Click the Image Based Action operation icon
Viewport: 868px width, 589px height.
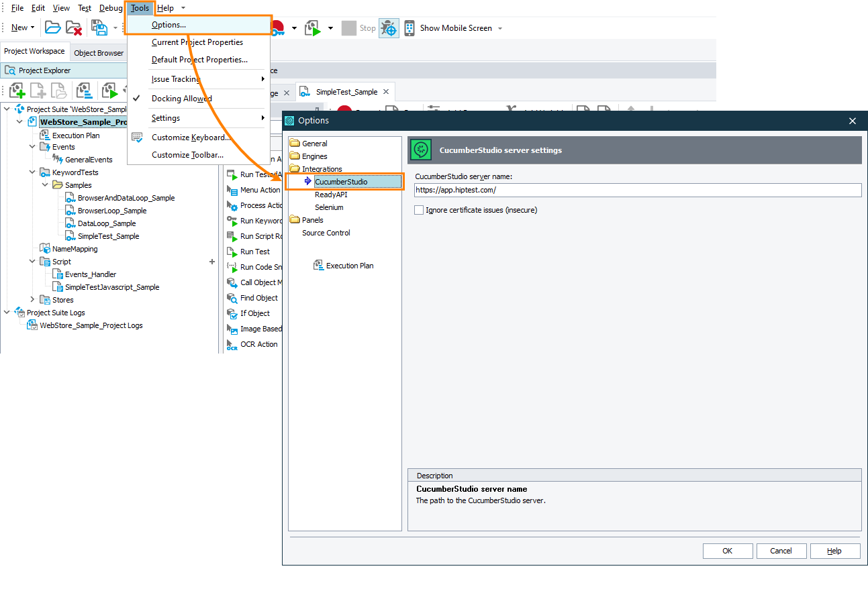[x=232, y=329]
